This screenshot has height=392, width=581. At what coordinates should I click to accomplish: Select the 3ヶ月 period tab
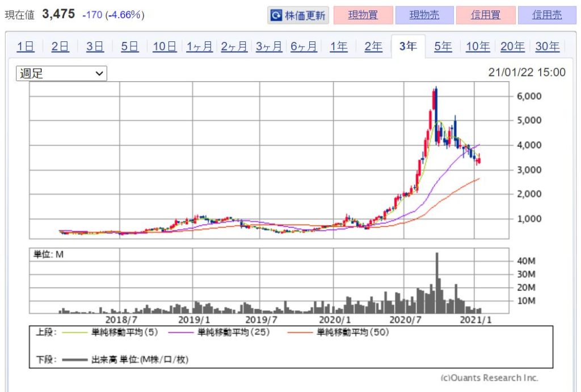tap(269, 47)
